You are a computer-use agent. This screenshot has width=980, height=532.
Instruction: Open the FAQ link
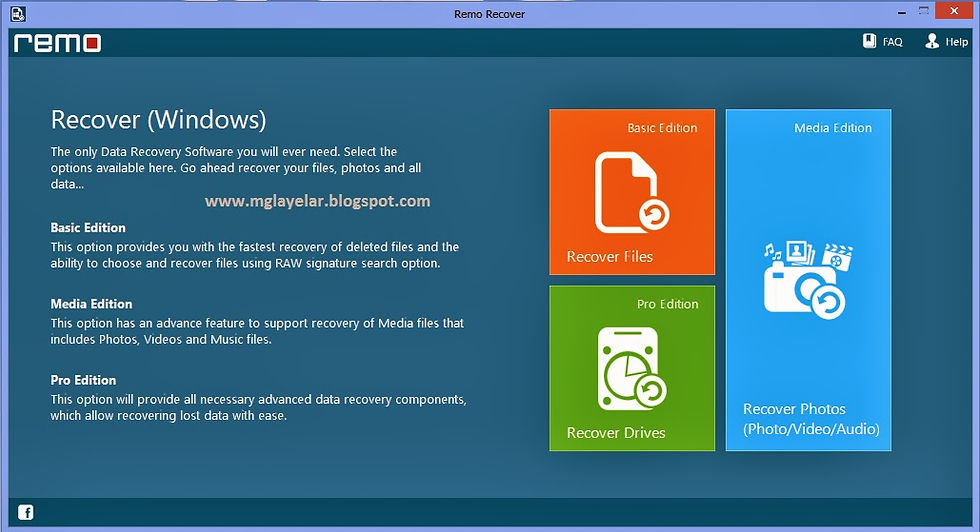(892, 42)
